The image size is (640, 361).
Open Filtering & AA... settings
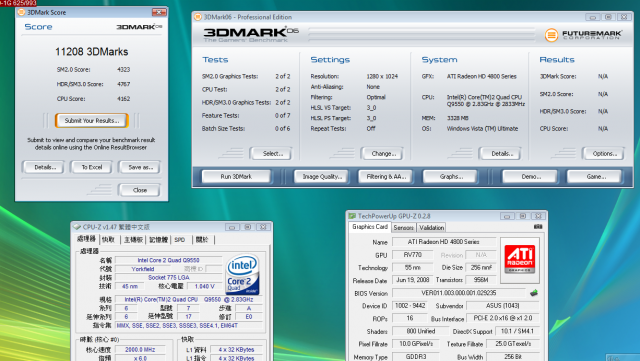click(386, 176)
